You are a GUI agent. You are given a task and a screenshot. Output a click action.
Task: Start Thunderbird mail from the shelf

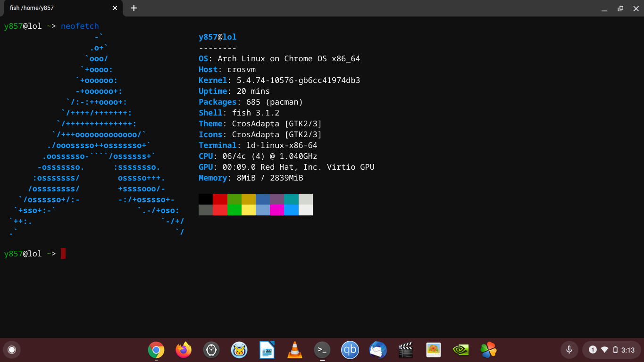[x=377, y=350]
